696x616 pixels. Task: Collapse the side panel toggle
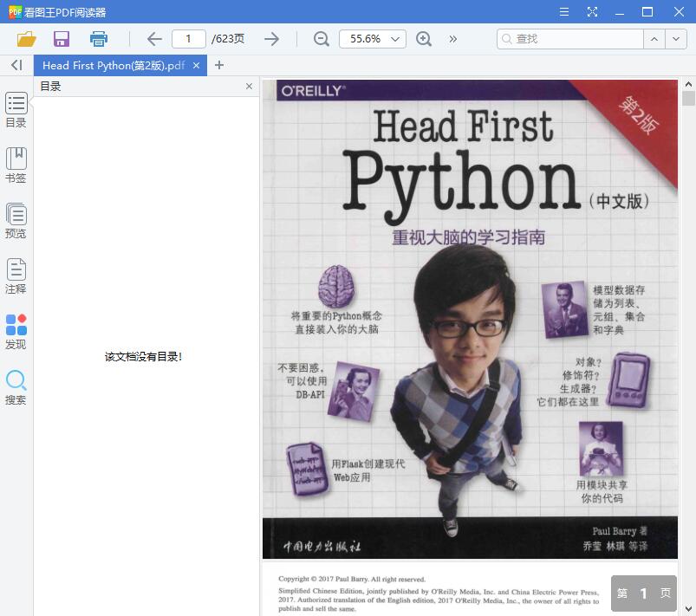[16, 65]
